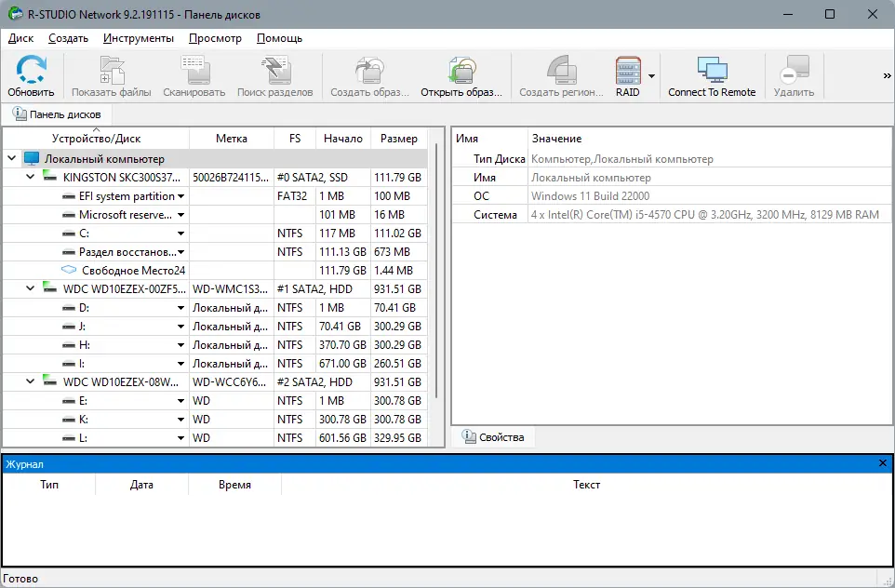Select the Панель дисков tab
The height and width of the screenshot is (588, 895).
(57, 114)
